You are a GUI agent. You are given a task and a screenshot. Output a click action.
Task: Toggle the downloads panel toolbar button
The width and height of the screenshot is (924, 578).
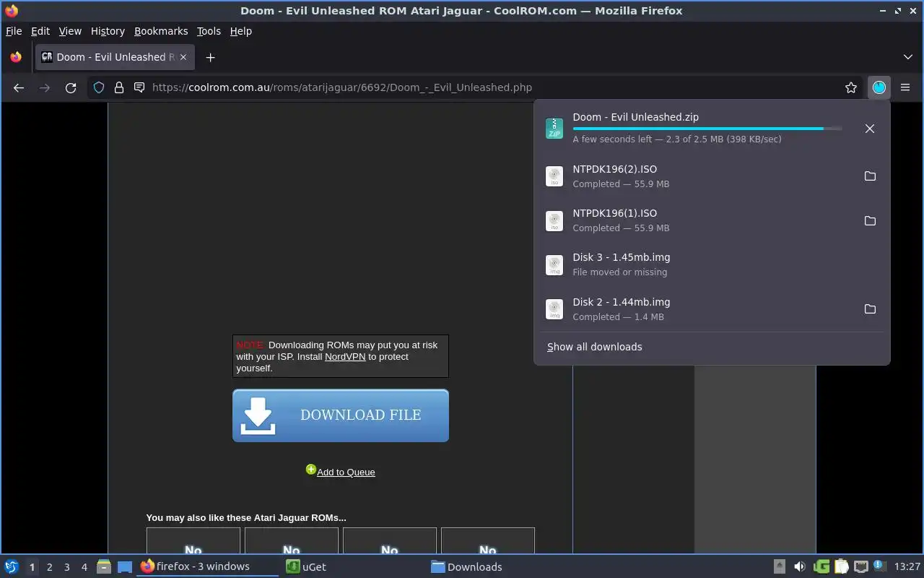[x=879, y=87]
